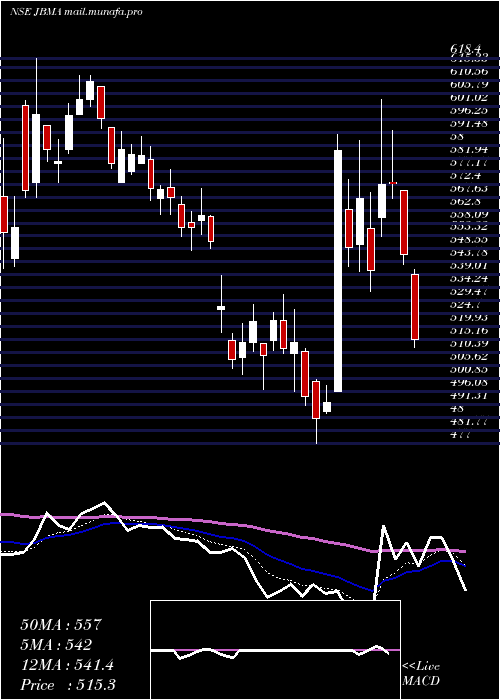Click the 591.48 price axis label

coord(470,123)
